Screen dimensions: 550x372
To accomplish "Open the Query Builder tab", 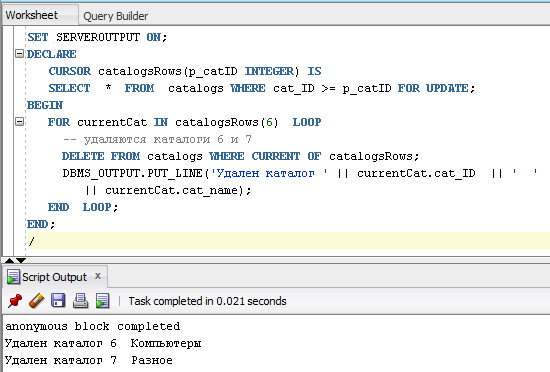I will [x=115, y=16].
